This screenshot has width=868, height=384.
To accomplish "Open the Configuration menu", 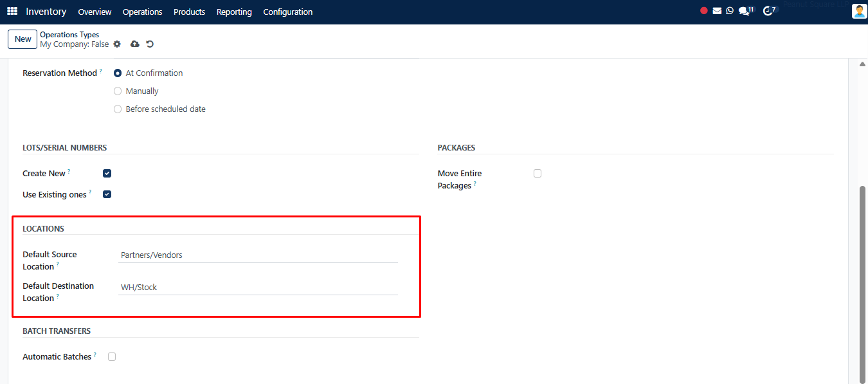I will (x=287, y=12).
